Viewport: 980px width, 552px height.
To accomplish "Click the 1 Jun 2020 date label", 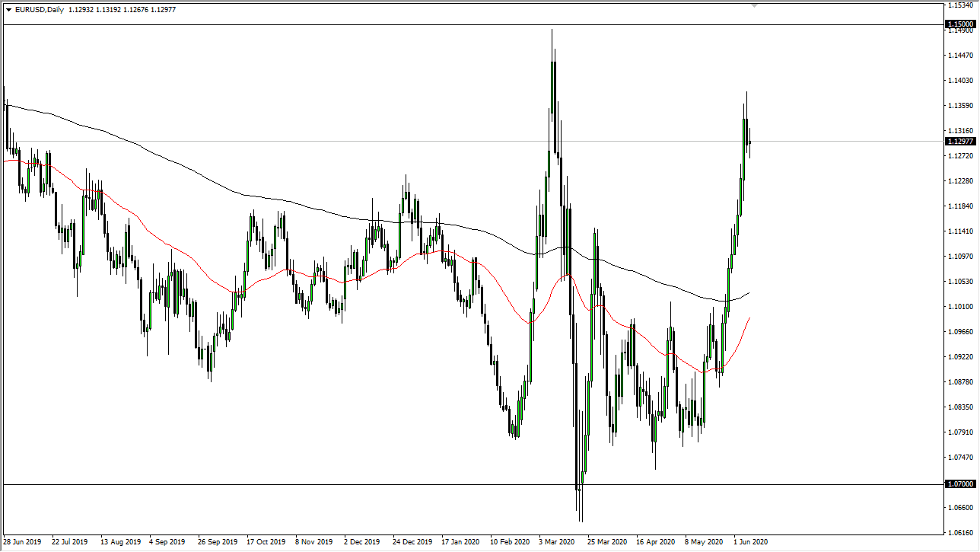I will click(752, 542).
